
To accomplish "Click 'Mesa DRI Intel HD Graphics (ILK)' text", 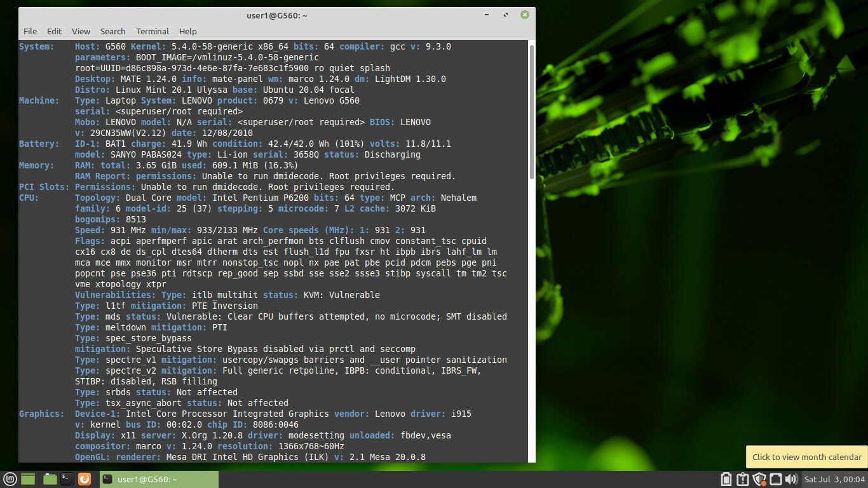I will click(x=248, y=457).
